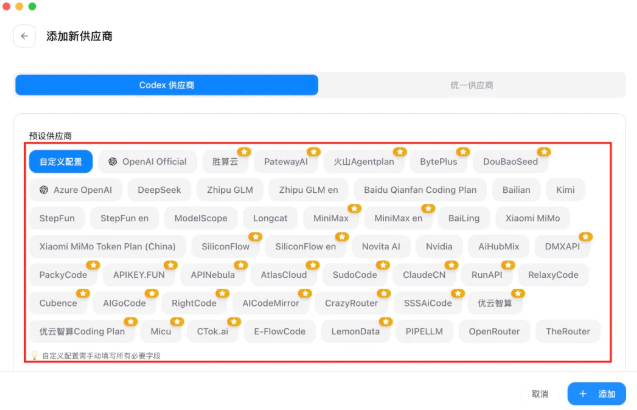Click the green macOS fullscreen button
The width and height of the screenshot is (637, 410).
pyautogui.click(x=32, y=6)
